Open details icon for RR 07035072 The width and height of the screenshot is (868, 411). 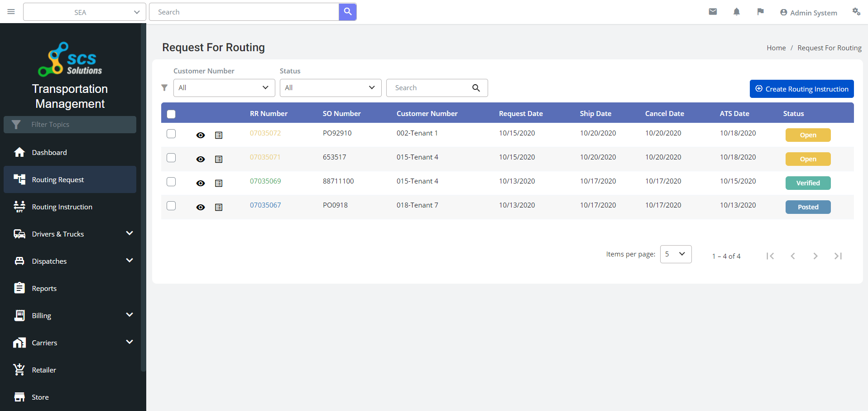point(219,135)
